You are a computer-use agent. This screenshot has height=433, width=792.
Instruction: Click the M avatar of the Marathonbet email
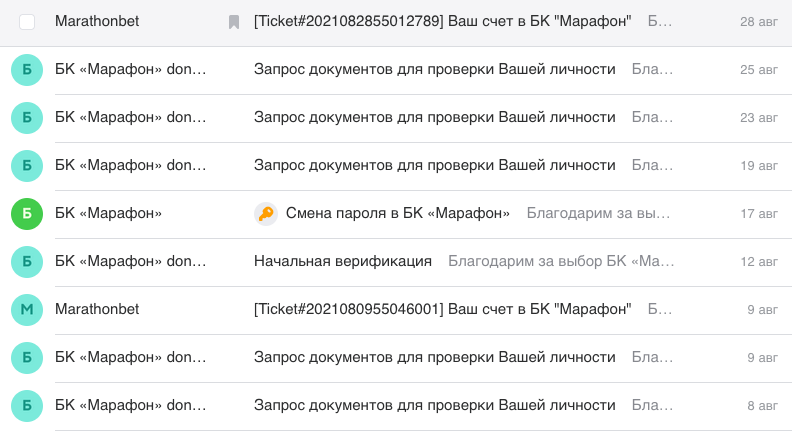[27, 309]
